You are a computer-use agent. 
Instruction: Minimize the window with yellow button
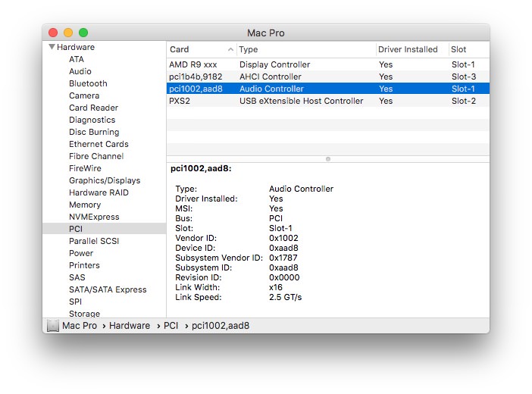[68, 33]
